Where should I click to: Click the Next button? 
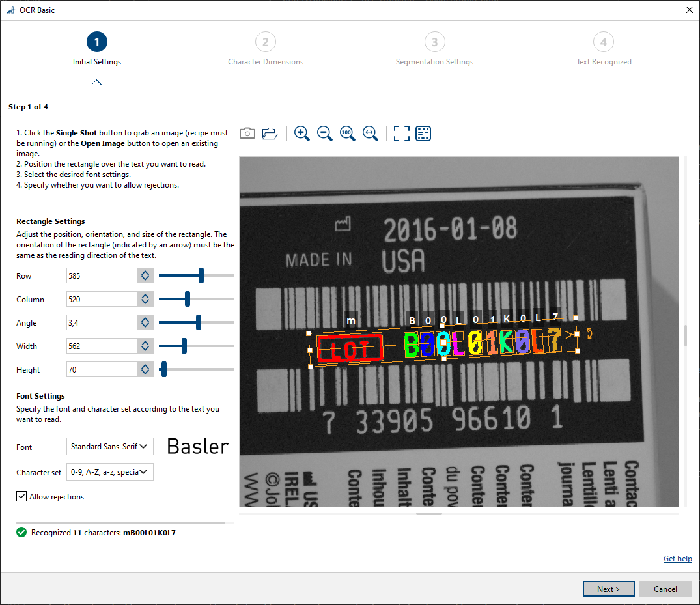tap(608, 589)
